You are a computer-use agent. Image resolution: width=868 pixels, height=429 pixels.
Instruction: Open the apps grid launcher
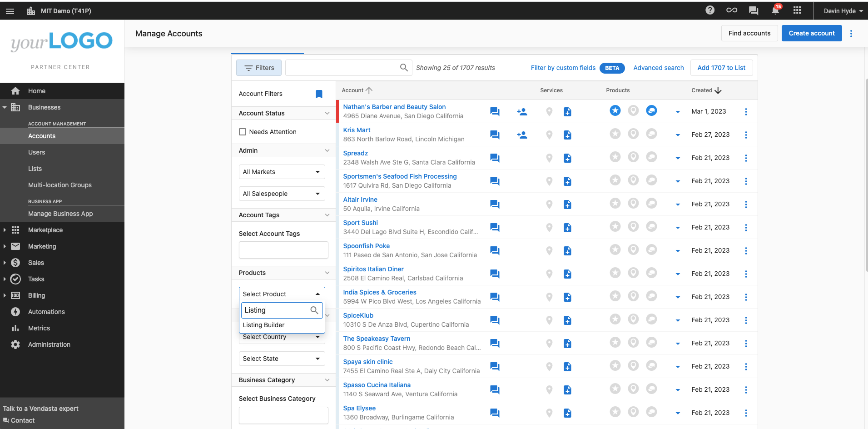[797, 10]
